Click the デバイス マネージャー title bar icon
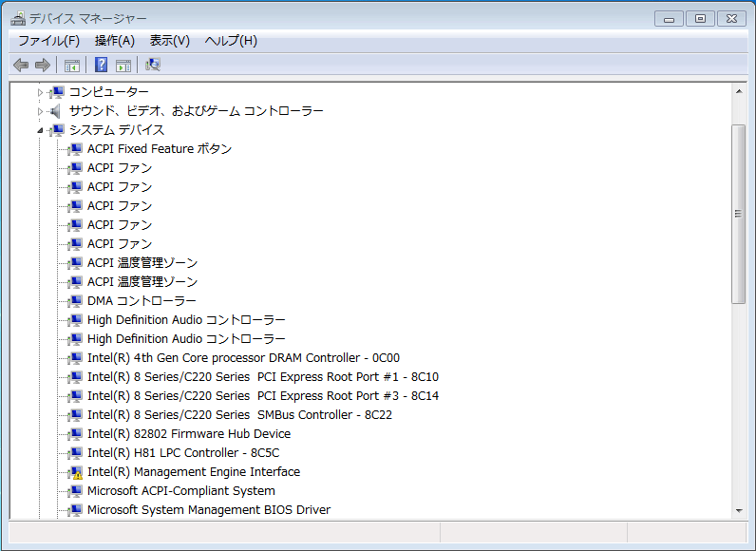Screen dimensions: 756x551 (x=18, y=18)
